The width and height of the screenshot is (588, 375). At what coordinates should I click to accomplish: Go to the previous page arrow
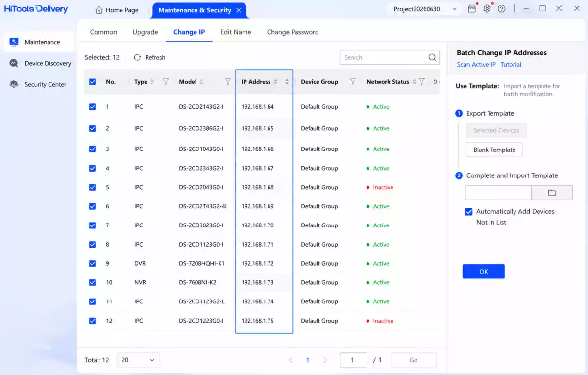point(291,360)
